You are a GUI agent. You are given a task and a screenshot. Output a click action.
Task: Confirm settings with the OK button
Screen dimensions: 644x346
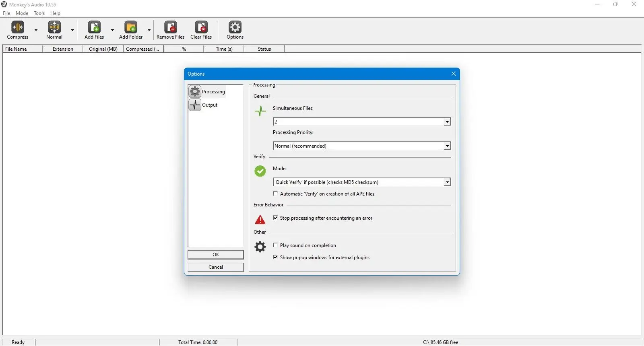[216, 255]
